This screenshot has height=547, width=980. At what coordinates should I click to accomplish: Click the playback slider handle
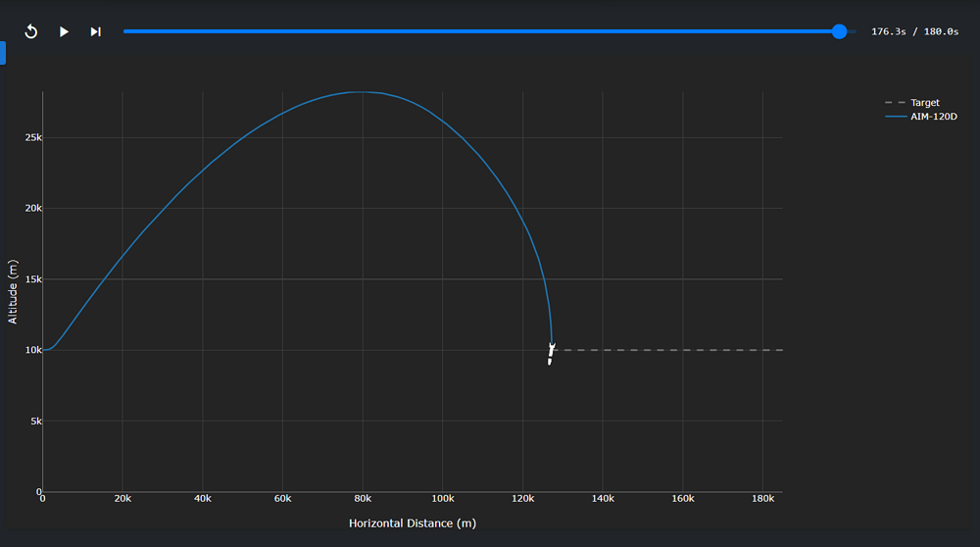coord(839,31)
